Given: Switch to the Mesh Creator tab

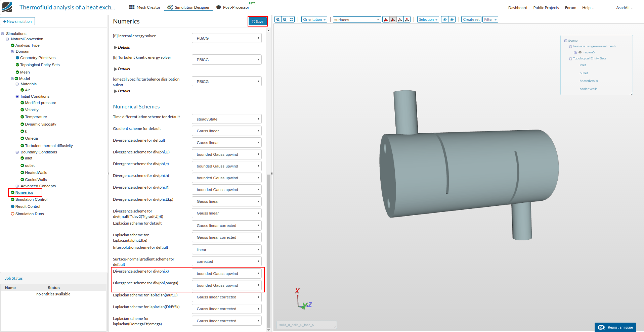Looking at the screenshot, I should tap(145, 7).
